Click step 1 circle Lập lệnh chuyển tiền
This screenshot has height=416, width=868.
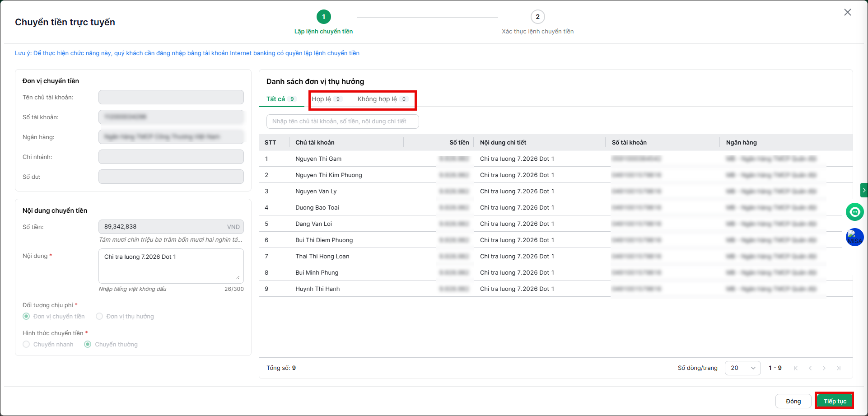tap(323, 17)
